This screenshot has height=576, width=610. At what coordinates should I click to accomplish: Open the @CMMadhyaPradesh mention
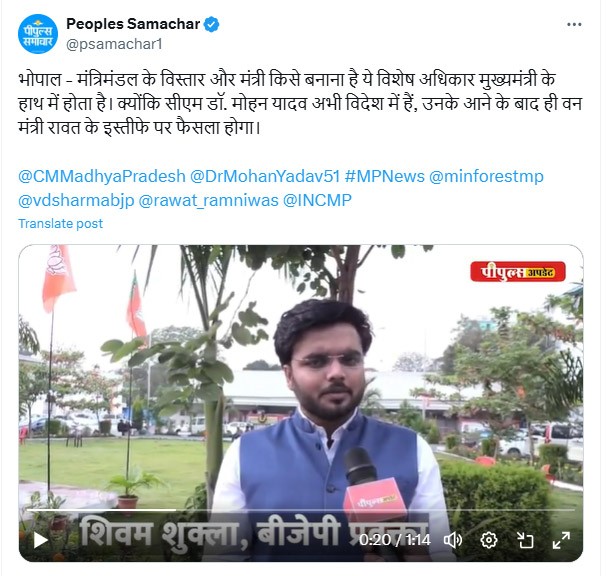(102, 176)
